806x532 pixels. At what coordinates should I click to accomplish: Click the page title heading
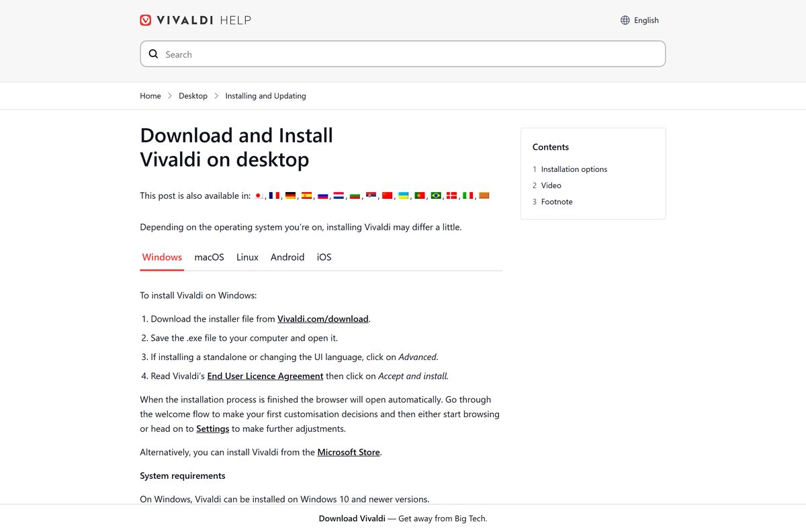(236, 147)
